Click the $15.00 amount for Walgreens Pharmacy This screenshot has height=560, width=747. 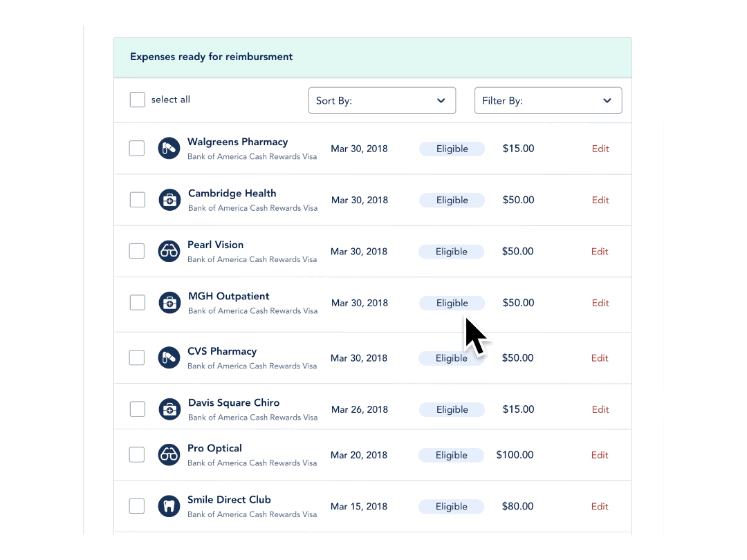(x=518, y=148)
